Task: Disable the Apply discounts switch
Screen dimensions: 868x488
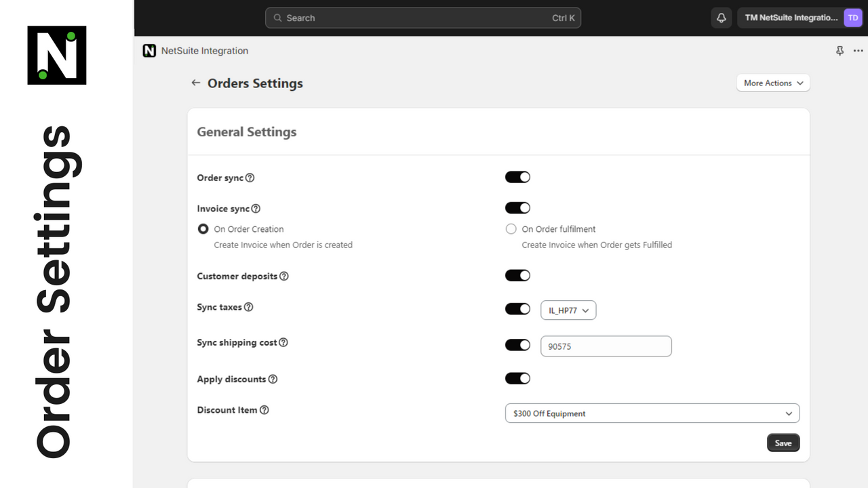Action: tap(517, 378)
